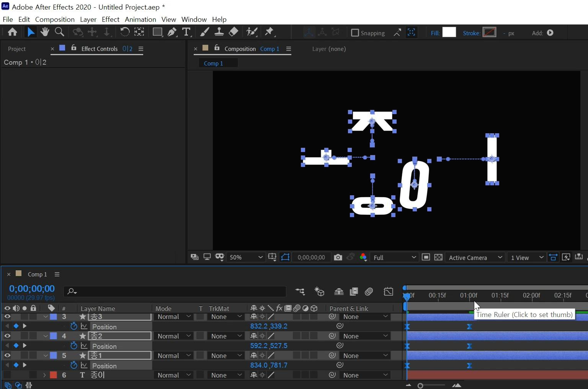Open TrkMat dropdown for layer 4
The height and width of the screenshot is (389, 588).
(x=226, y=336)
